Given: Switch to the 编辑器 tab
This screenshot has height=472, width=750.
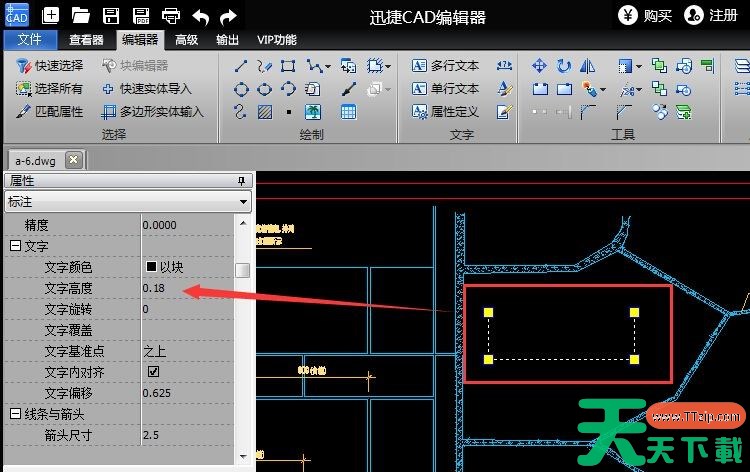Looking at the screenshot, I should pyautogui.click(x=140, y=40).
